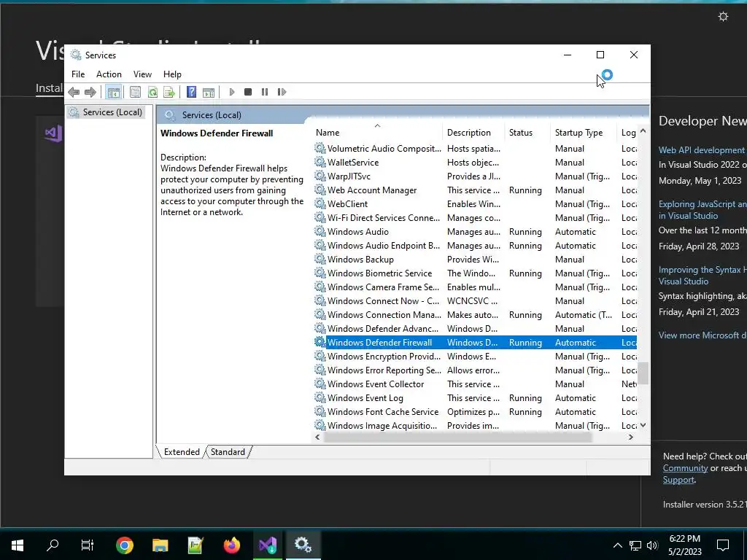Open the Support link in Visual Studio Installer
Screen dimensions: 747x560
click(678, 480)
